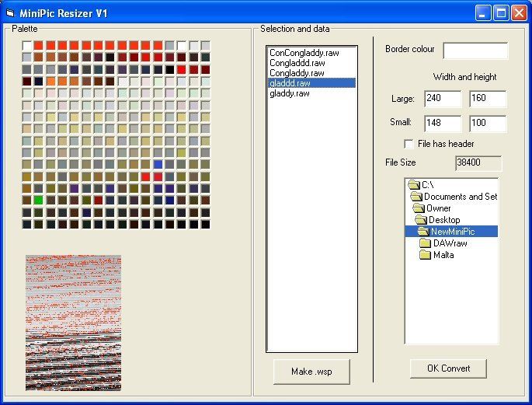Screen dimensions: 532x405
Task: Click the MiniPic Resizer title bar icon
Action: coord(11,13)
